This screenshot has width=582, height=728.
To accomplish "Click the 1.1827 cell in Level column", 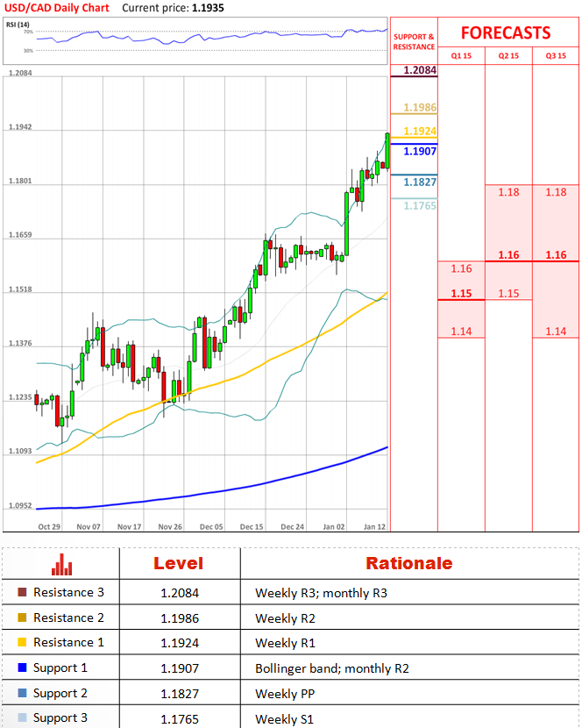I will pos(180,694).
